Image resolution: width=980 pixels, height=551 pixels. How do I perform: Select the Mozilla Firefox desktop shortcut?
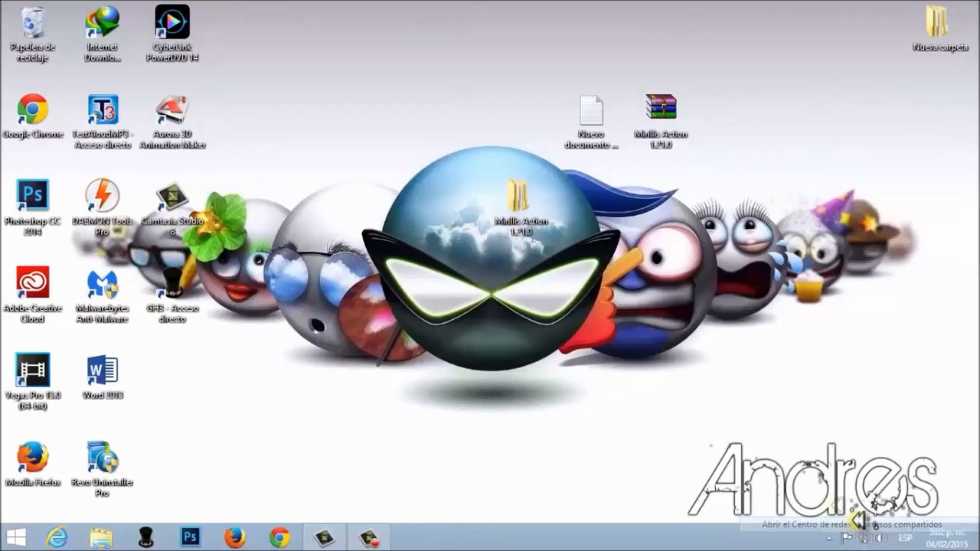pyautogui.click(x=32, y=464)
